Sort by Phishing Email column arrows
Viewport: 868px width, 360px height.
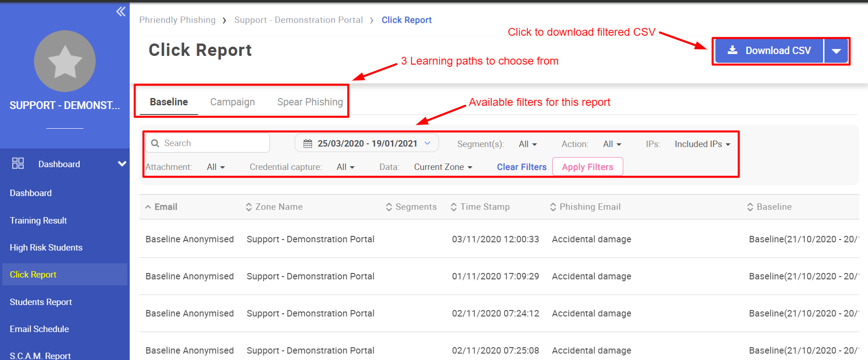[x=553, y=207]
